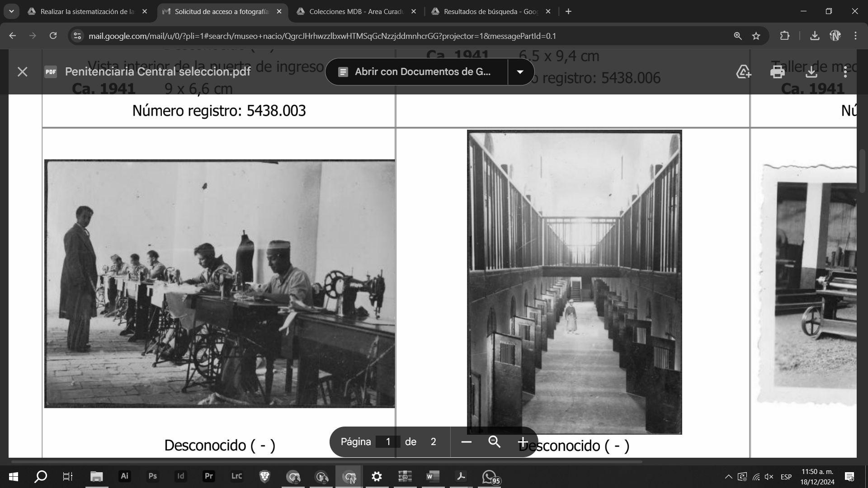Open Photoshop from the taskbar
Screen dimensions: 868x488
click(152, 476)
